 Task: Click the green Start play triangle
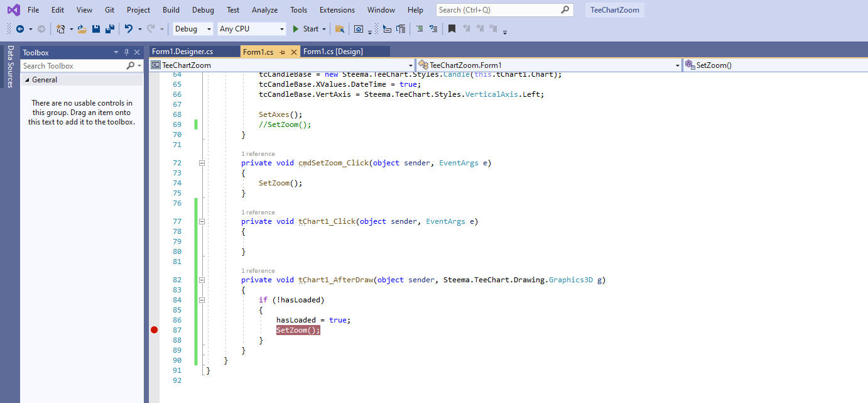point(296,29)
